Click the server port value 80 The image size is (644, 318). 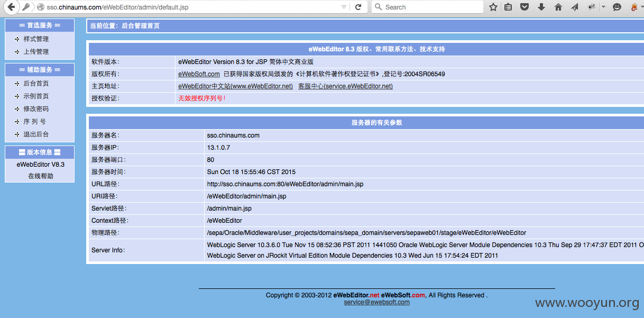210,160
